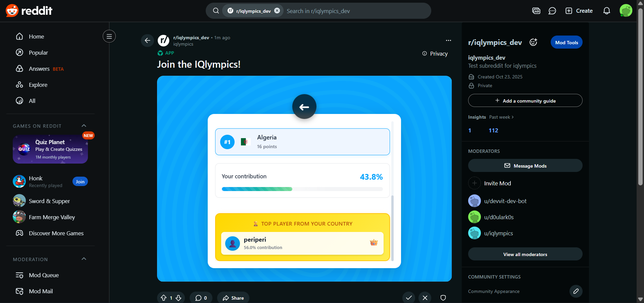
Task: Click the Reddit logo
Action: click(x=29, y=11)
